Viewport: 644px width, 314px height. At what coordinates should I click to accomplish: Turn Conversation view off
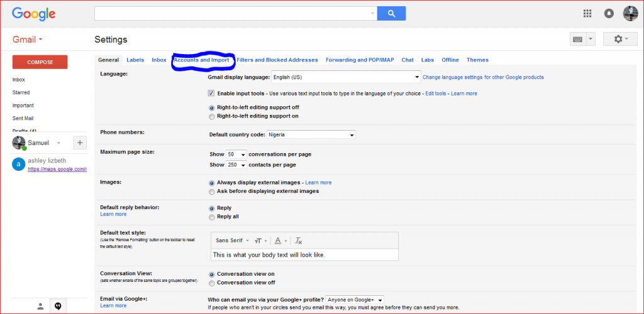(211, 283)
